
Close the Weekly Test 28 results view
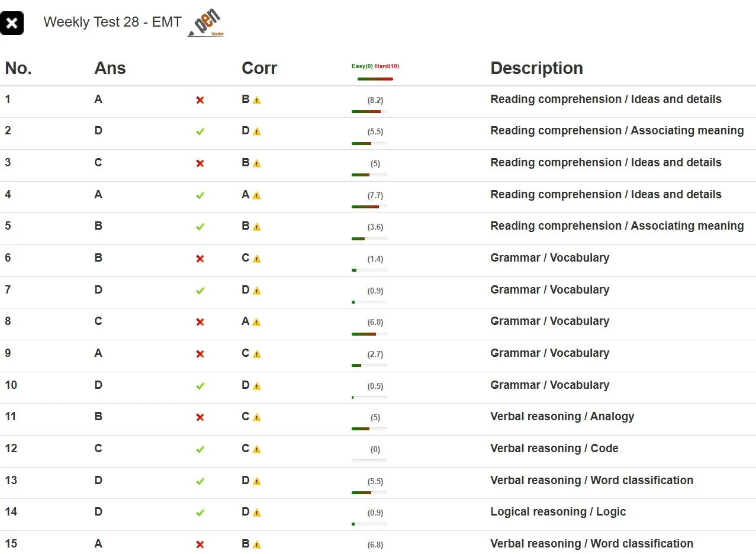[x=12, y=23]
